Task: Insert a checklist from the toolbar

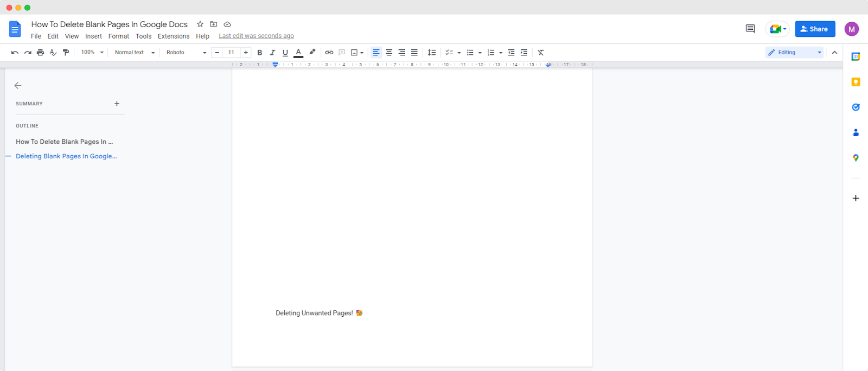Action: pyautogui.click(x=449, y=53)
